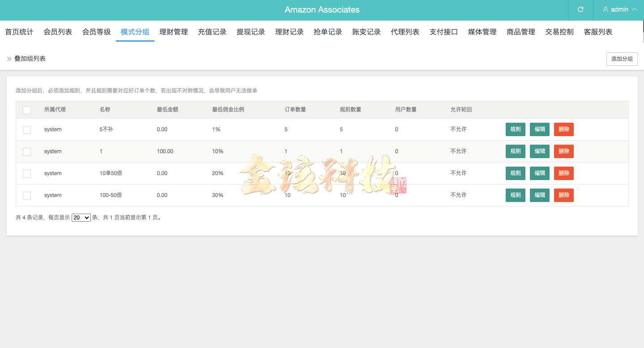The width and height of the screenshot is (644, 348).
Task: Open the 代理列表 section
Action: [x=405, y=32]
